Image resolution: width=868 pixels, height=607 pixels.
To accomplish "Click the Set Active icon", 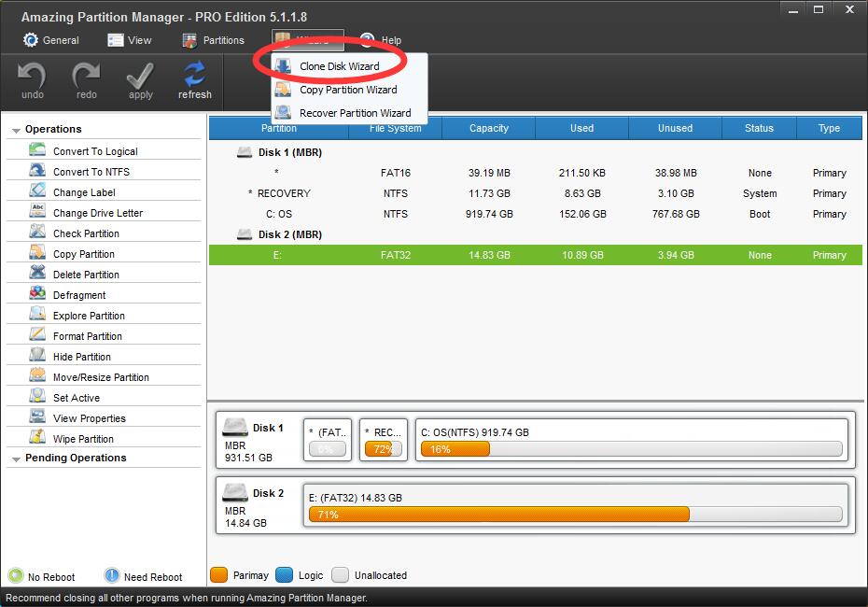I will click(37, 395).
